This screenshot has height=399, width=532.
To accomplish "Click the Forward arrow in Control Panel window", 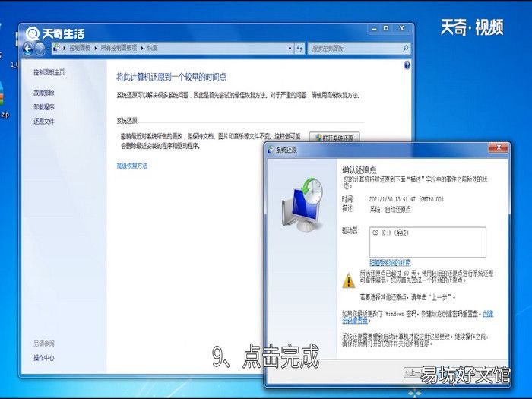I will 40,49.
